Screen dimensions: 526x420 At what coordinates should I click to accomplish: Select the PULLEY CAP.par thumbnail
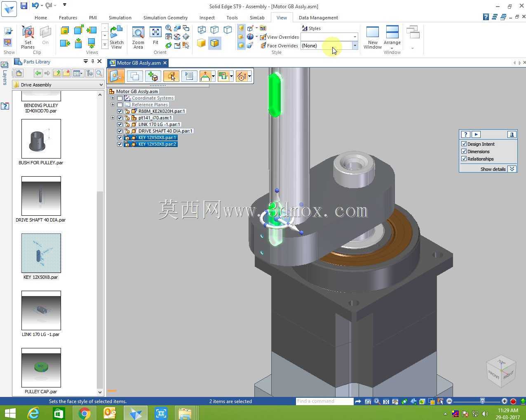click(x=41, y=368)
